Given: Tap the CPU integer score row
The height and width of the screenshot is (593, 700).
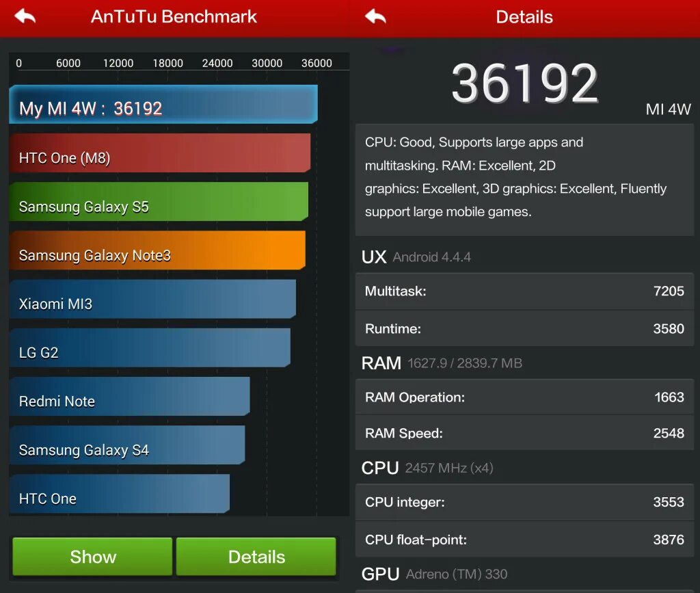Looking at the screenshot, I should [524, 502].
